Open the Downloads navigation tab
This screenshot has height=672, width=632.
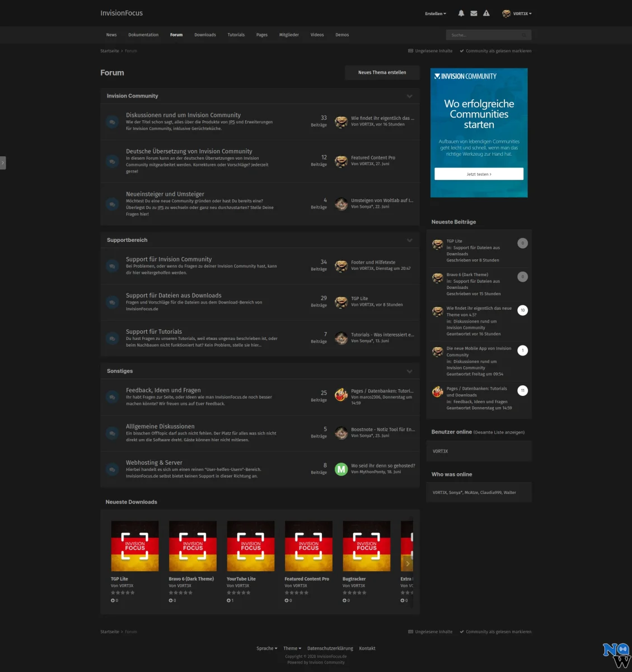[x=205, y=35]
